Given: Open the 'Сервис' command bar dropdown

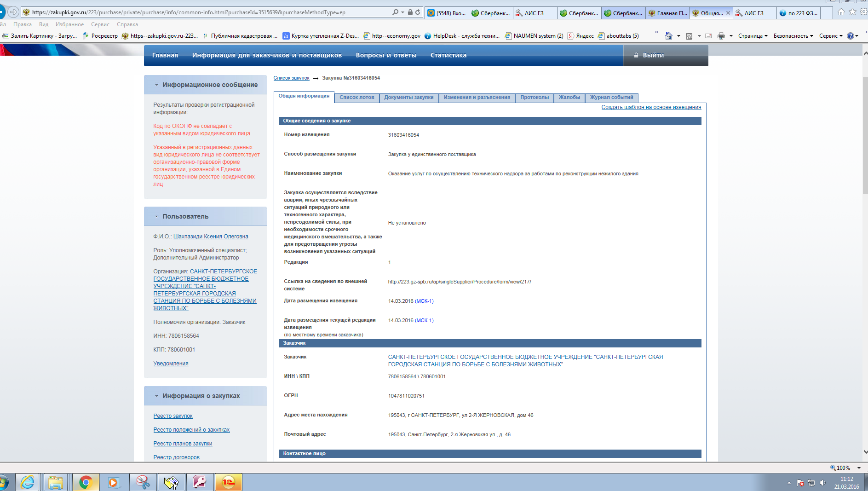Looking at the screenshot, I should click(x=831, y=36).
